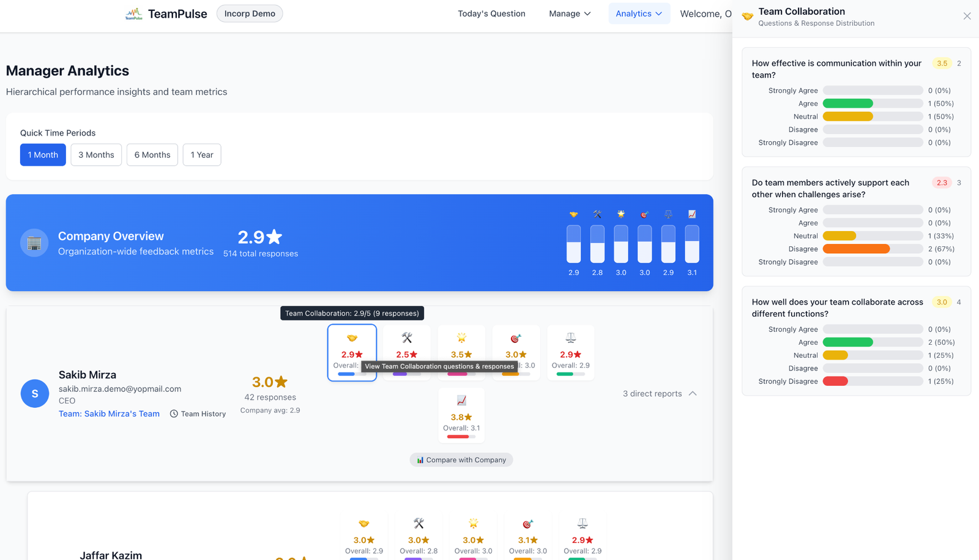Click the chart icon in Company Overview
The width and height of the screenshot is (979, 560).
692,215
